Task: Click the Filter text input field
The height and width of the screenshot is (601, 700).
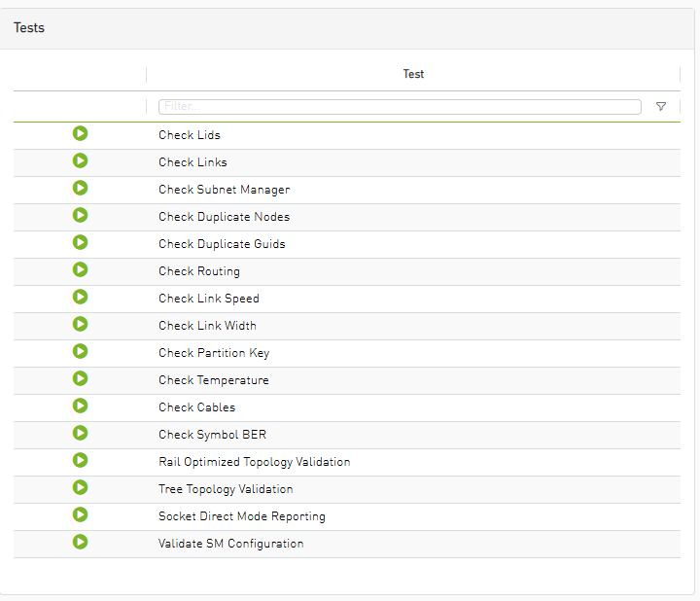Action: pyautogui.click(x=399, y=107)
